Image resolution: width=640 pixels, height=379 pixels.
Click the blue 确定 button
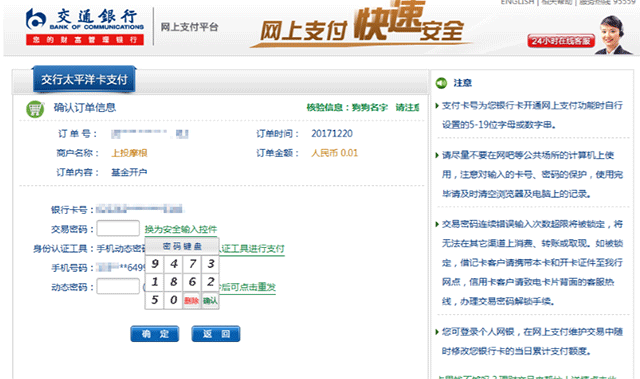point(155,334)
